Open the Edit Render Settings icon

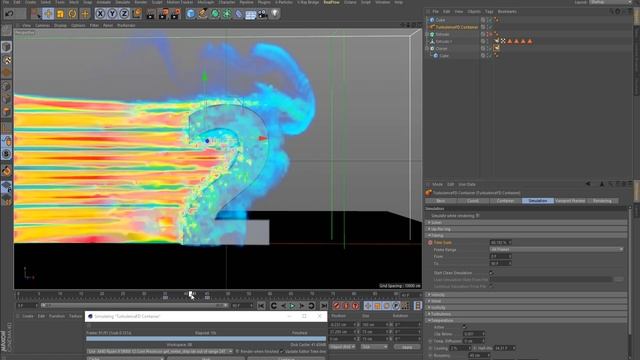176,14
